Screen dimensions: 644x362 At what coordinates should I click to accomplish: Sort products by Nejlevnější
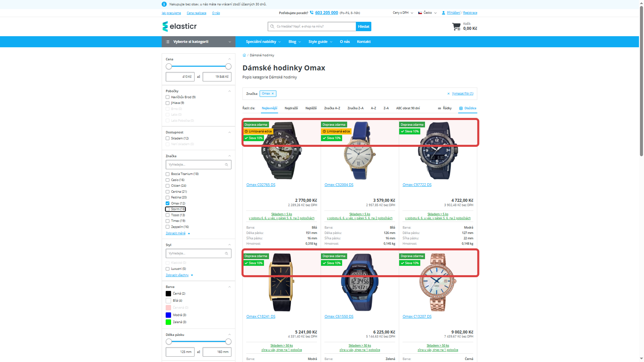pos(270,108)
